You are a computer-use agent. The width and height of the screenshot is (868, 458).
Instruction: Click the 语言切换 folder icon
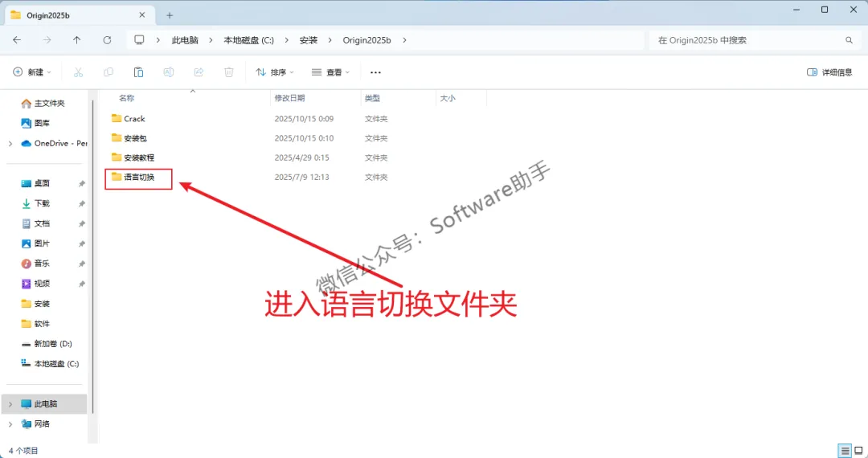(x=117, y=177)
